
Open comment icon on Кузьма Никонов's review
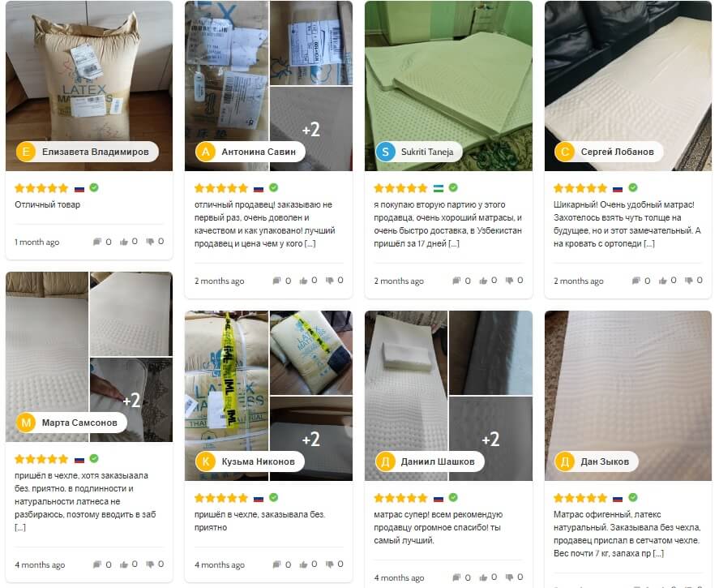[x=276, y=564]
